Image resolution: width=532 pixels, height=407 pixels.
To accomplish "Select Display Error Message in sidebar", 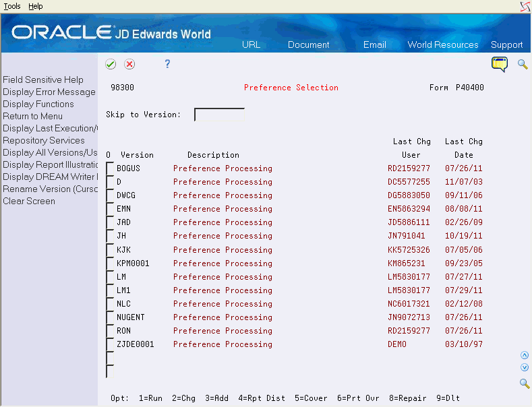I will click(x=49, y=92).
